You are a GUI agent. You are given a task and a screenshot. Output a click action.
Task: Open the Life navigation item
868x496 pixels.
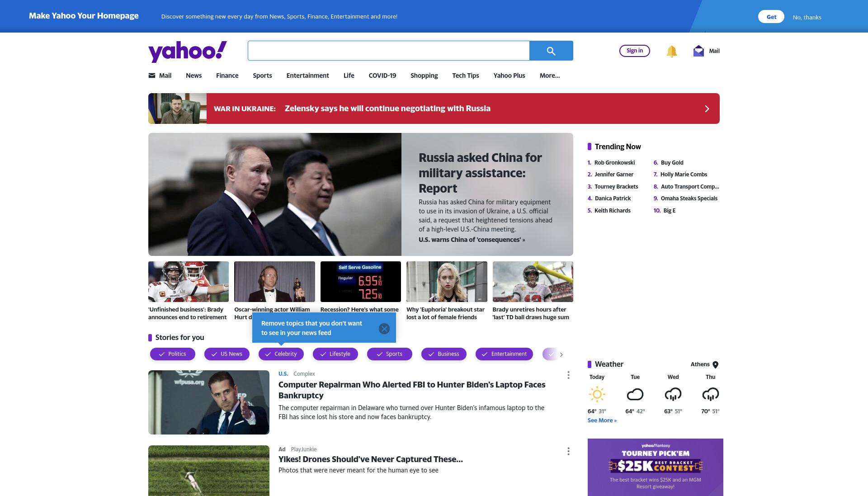pos(349,76)
